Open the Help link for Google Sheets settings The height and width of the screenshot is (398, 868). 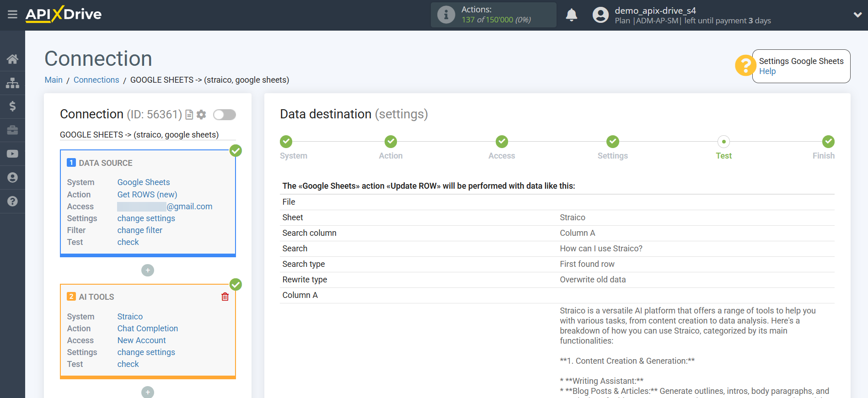click(767, 71)
